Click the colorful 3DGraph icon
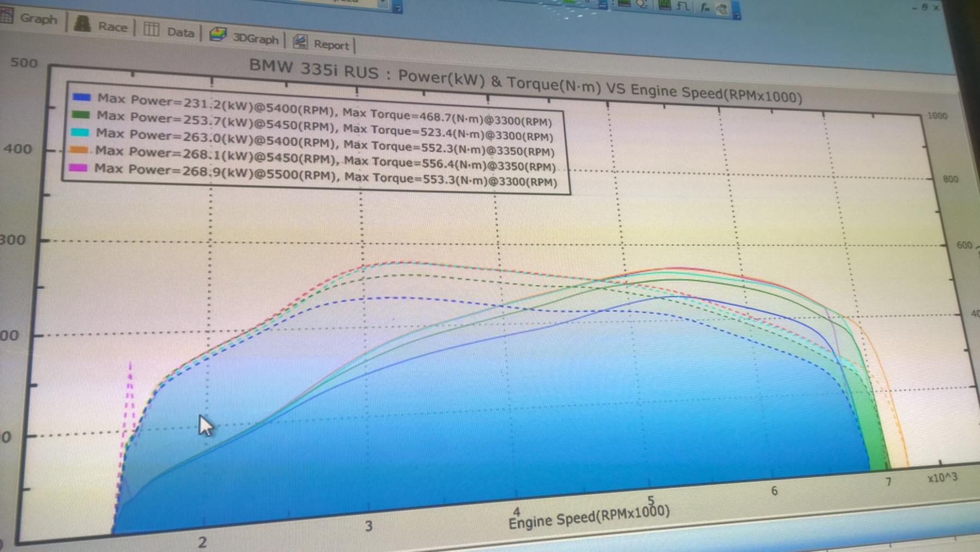The image size is (980, 552). click(x=218, y=35)
